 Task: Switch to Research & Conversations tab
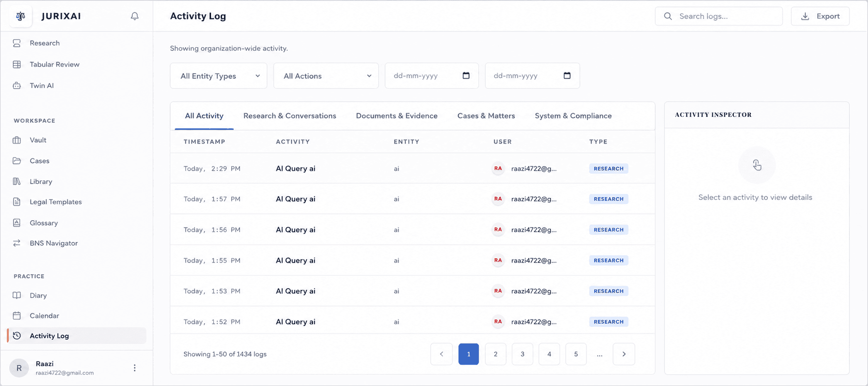click(x=289, y=116)
